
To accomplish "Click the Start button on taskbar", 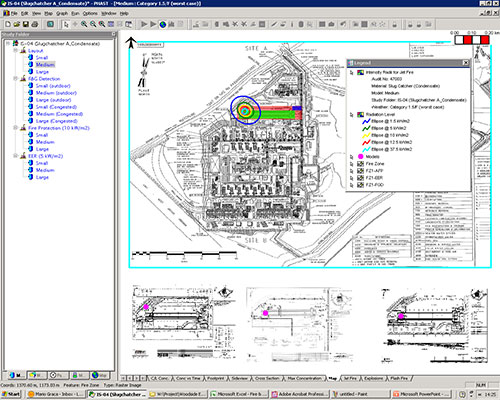I will coord(11,394).
